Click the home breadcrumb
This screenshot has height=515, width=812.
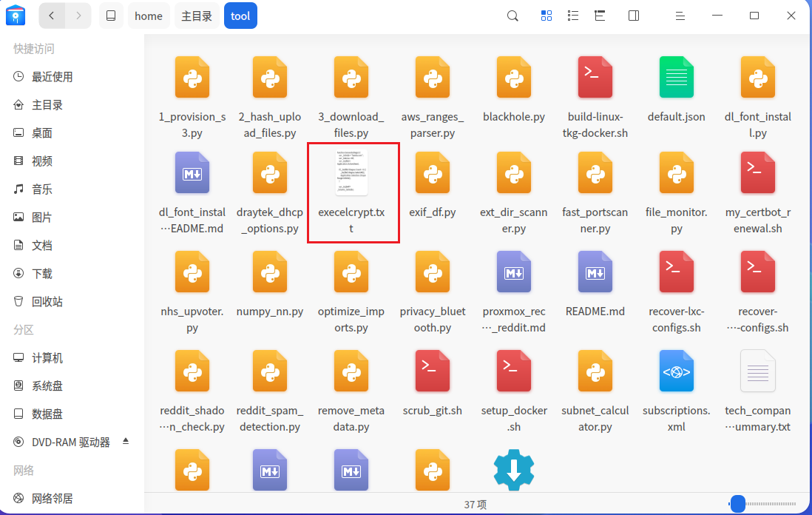(x=149, y=16)
